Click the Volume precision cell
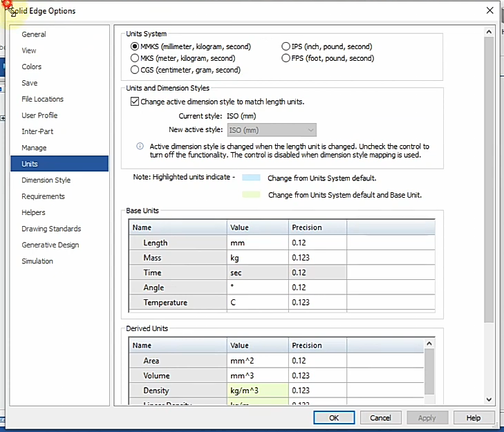Image resolution: width=504 pixels, height=432 pixels. click(317, 375)
